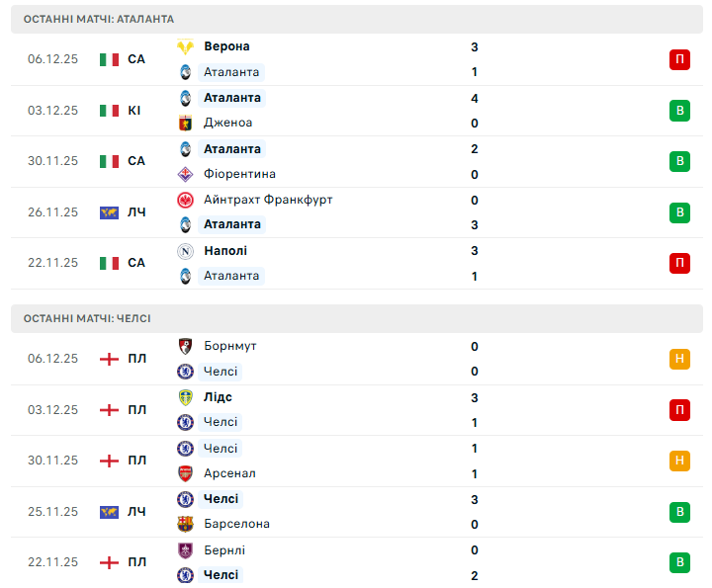This screenshot has height=588, width=712.
Task: Click the Napoli club crest icon
Action: 185,251
